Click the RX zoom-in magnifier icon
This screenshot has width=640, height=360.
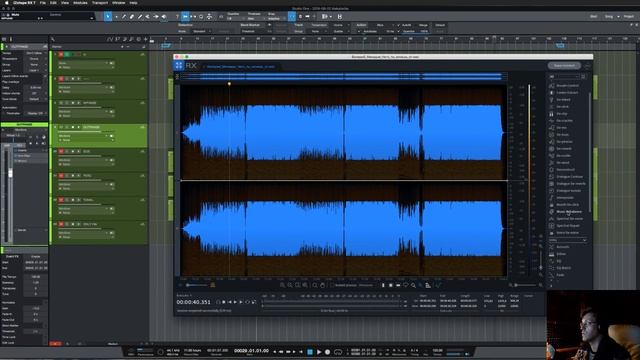point(282,285)
